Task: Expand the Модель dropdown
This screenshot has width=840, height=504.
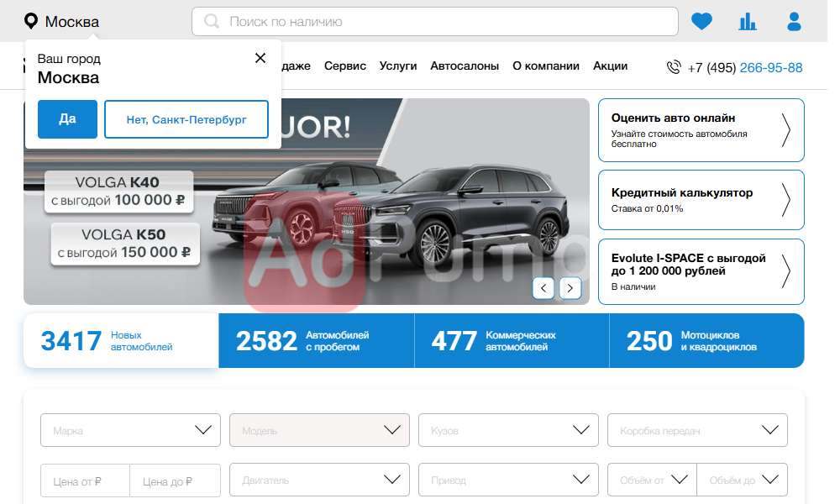Action: (x=319, y=430)
